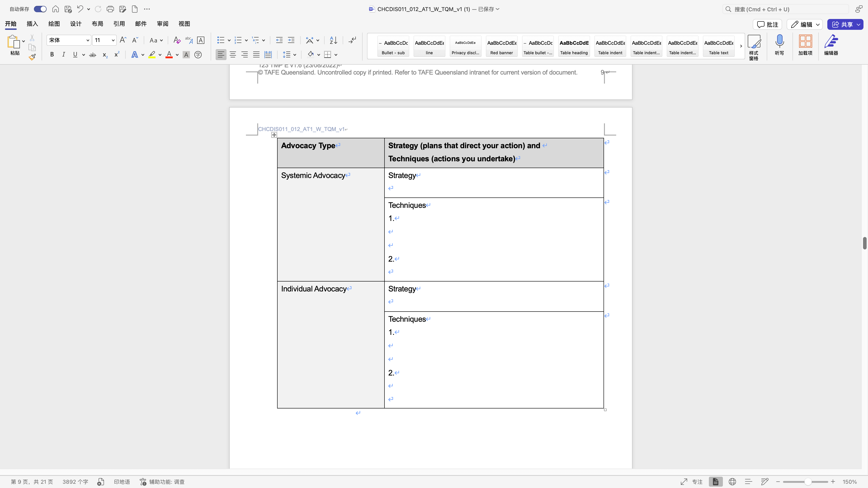Open the 插入 ribbon tab

pos(32,24)
